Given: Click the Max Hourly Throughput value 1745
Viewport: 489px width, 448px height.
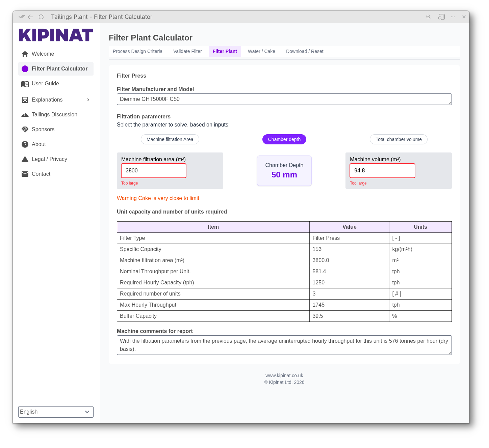Looking at the screenshot, I should tap(318, 305).
